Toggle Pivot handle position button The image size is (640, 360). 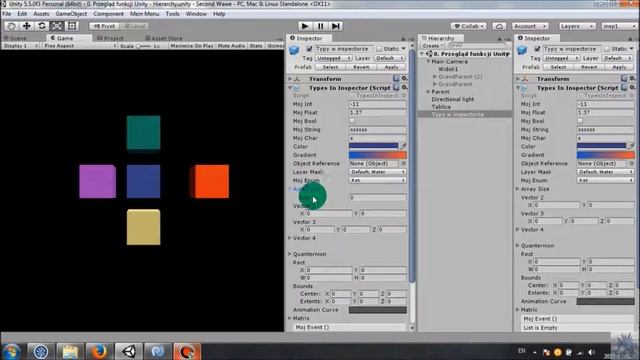click(104, 26)
